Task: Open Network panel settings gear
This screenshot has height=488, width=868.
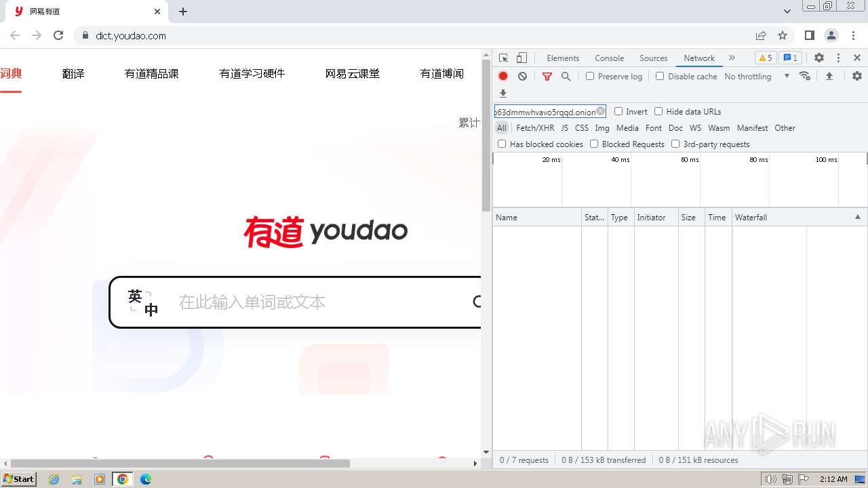Action: 857,76
